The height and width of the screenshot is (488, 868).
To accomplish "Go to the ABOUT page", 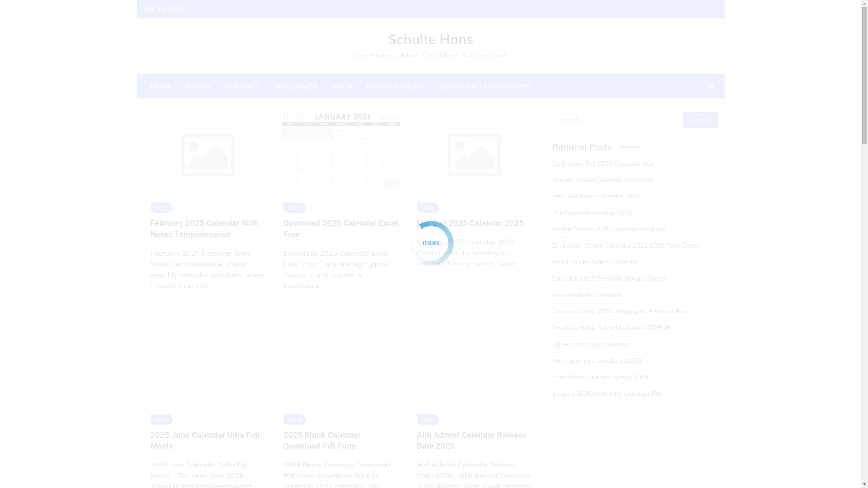I will coord(198,86).
